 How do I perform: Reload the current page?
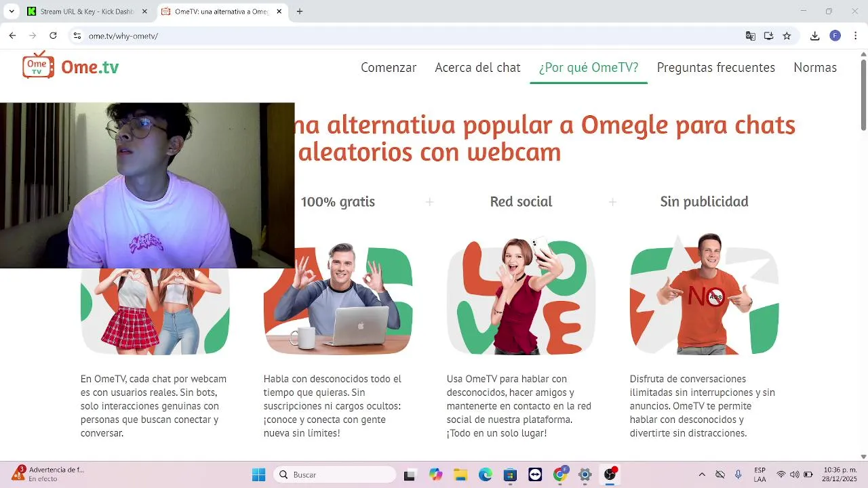[x=53, y=36]
